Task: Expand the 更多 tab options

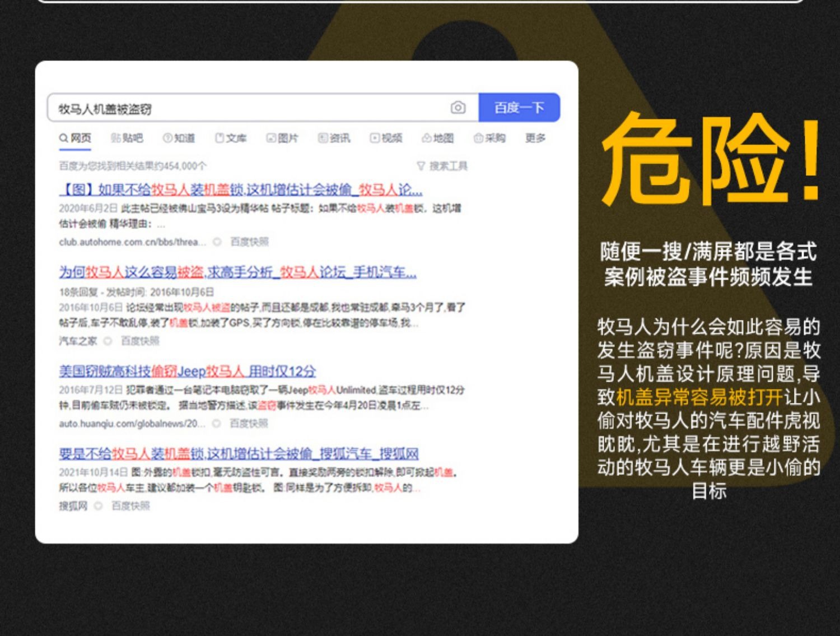Action: click(535, 138)
